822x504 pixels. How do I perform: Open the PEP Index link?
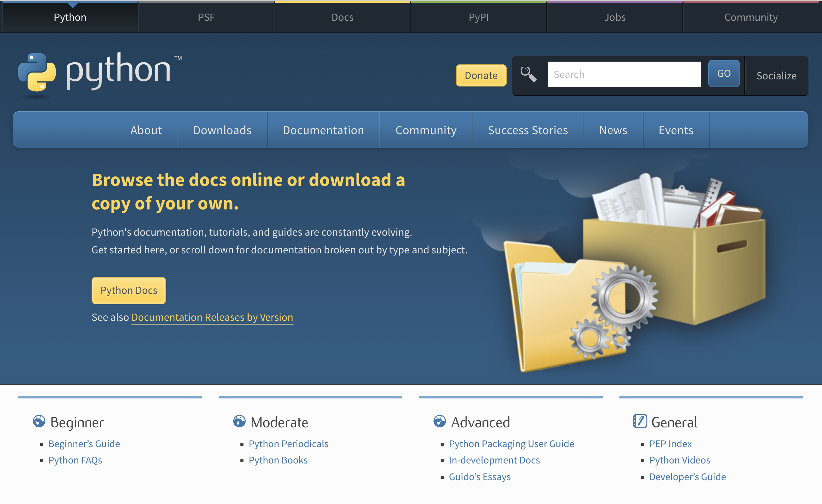pyautogui.click(x=670, y=444)
